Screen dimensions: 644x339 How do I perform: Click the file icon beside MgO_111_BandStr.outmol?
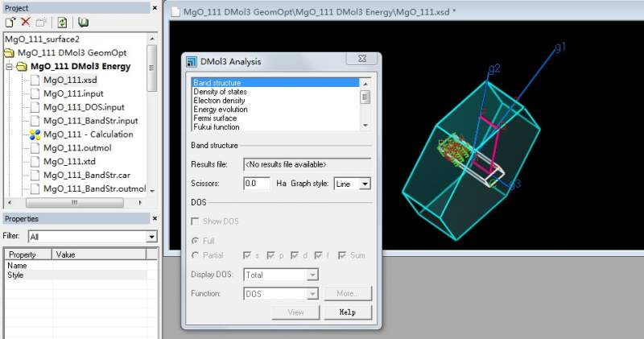pyautogui.click(x=35, y=188)
